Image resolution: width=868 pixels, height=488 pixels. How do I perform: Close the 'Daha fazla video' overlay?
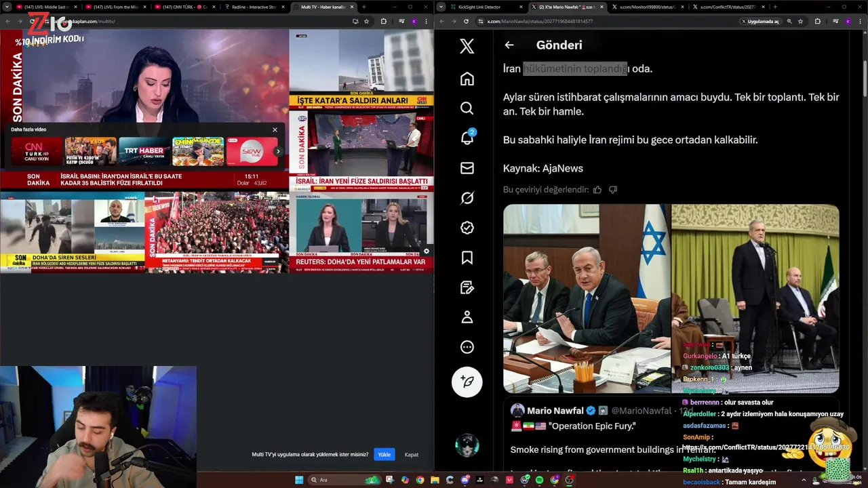coord(275,129)
